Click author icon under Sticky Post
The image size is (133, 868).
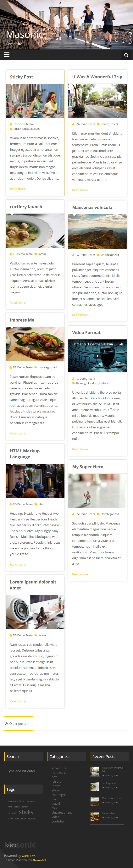coord(11,124)
